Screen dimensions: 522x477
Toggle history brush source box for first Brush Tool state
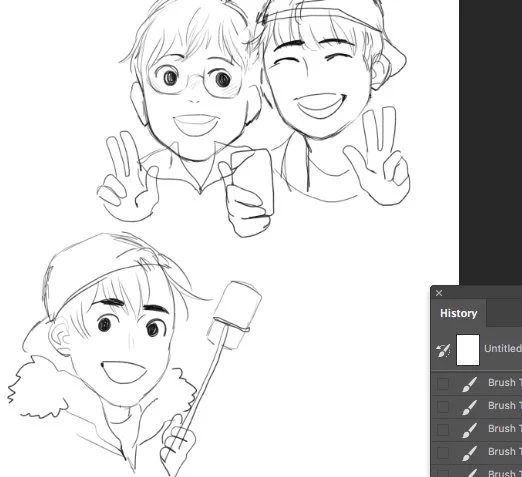click(x=443, y=384)
